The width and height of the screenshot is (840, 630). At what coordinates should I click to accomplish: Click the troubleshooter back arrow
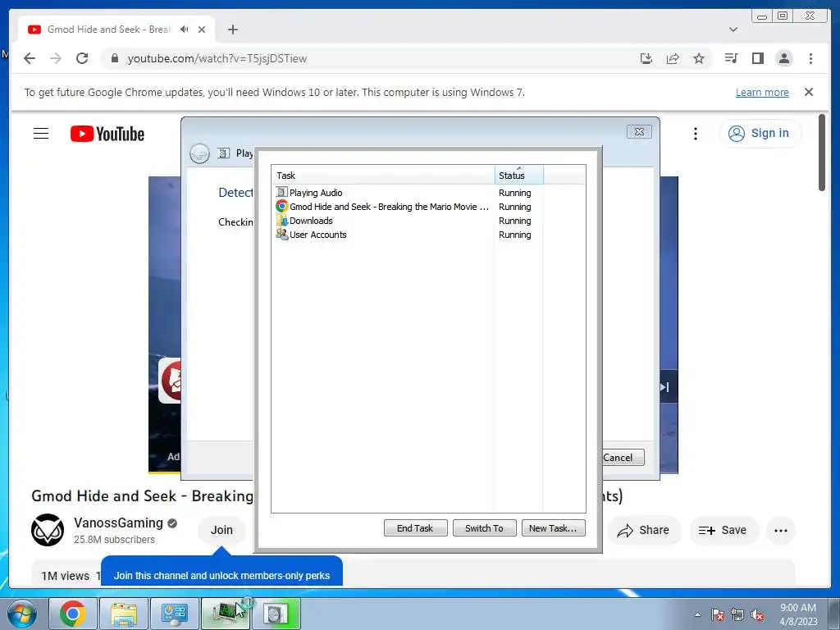tap(200, 153)
